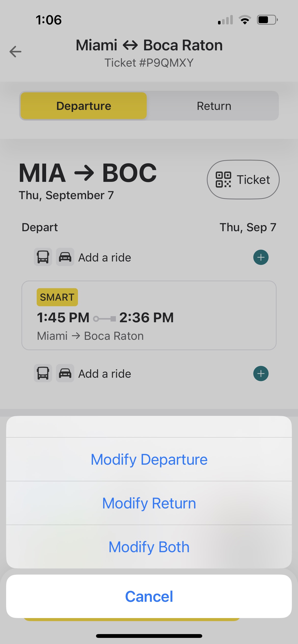Tap the car icon below the SMART trip
298x644 pixels.
point(65,373)
